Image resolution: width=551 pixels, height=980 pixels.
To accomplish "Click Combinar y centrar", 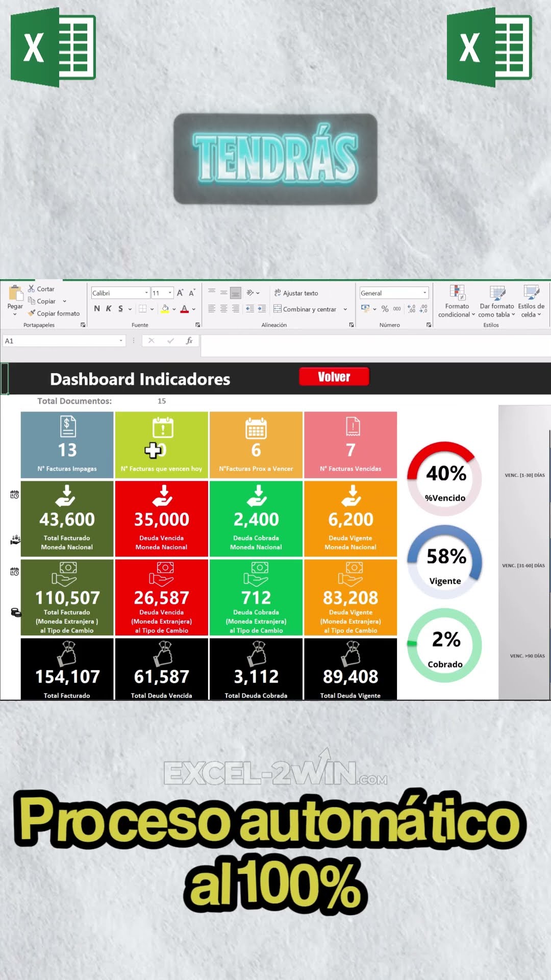I will tap(305, 309).
